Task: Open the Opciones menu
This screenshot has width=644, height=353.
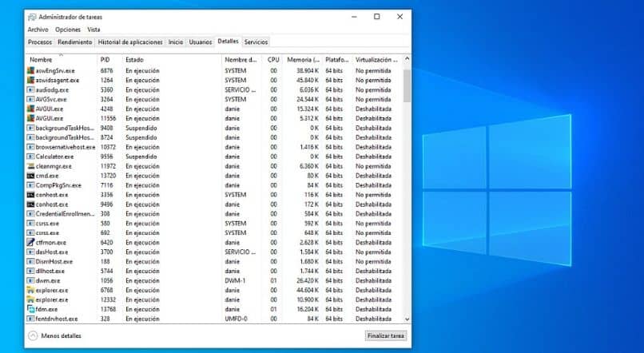Action: pos(68,30)
